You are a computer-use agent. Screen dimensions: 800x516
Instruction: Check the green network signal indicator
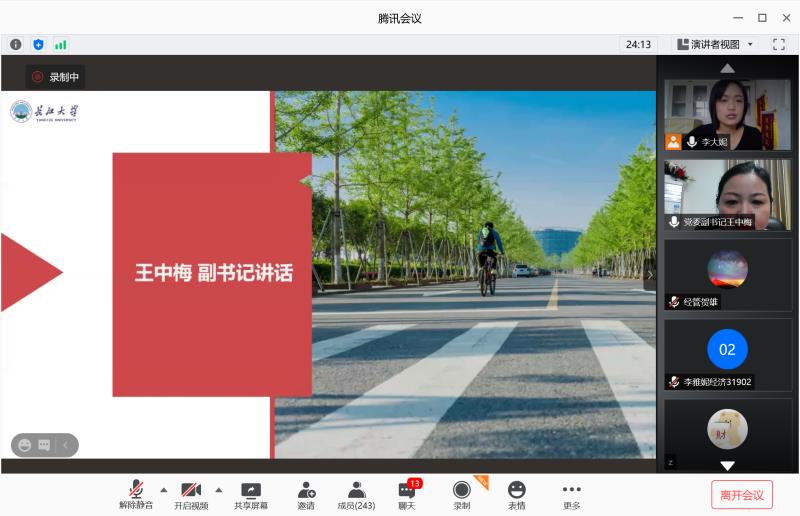[x=61, y=44]
